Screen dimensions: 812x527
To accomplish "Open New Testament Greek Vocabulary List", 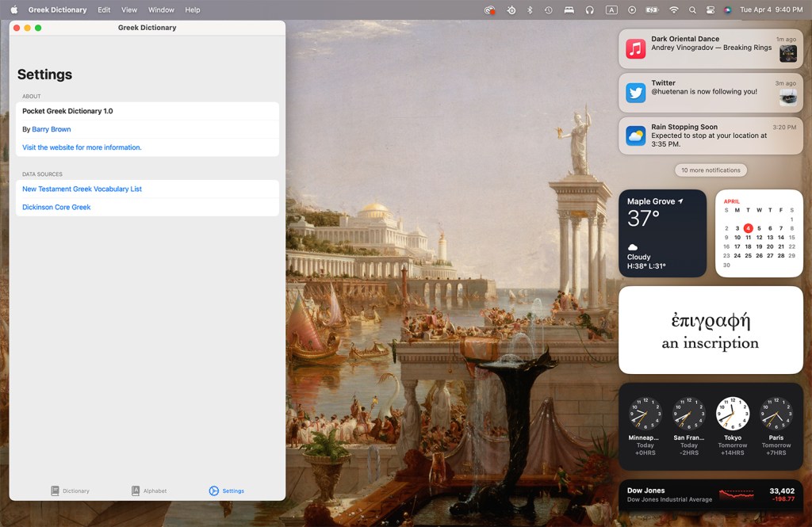I will pyautogui.click(x=82, y=189).
